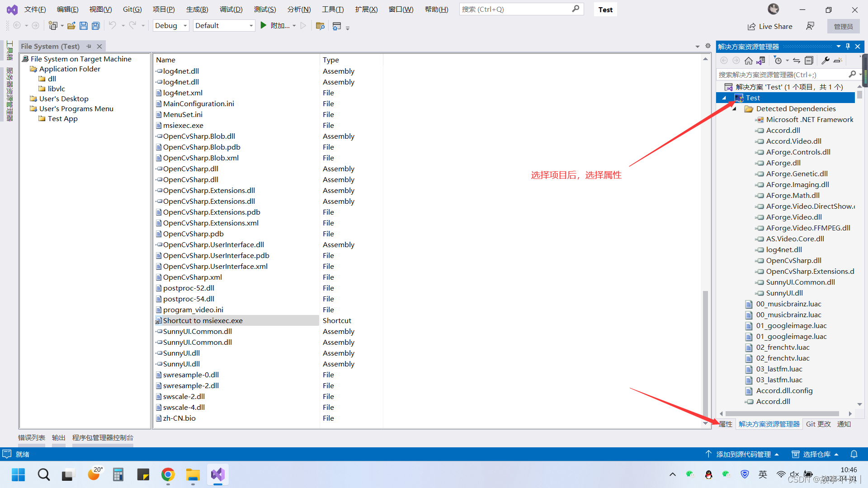Select Default platform configuration dropdown
The height and width of the screenshot is (488, 868).
(224, 25)
